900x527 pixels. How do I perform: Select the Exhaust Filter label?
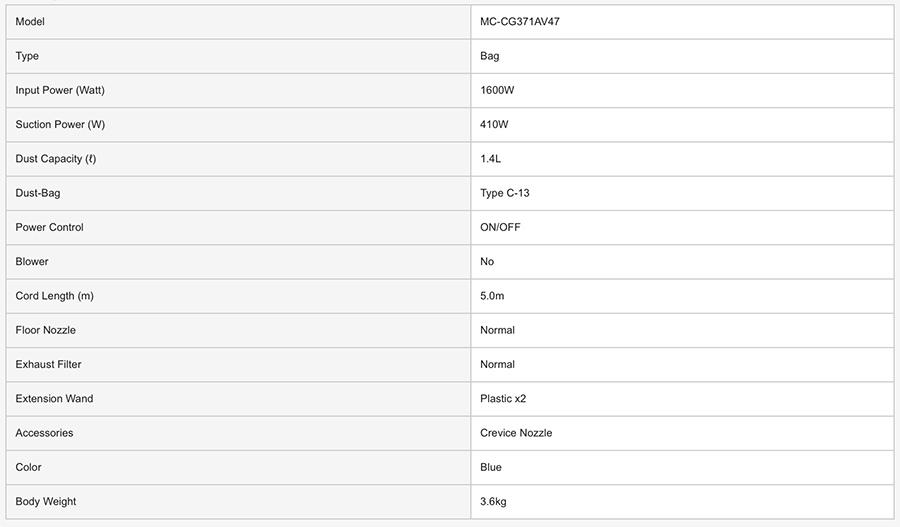[x=49, y=364]
